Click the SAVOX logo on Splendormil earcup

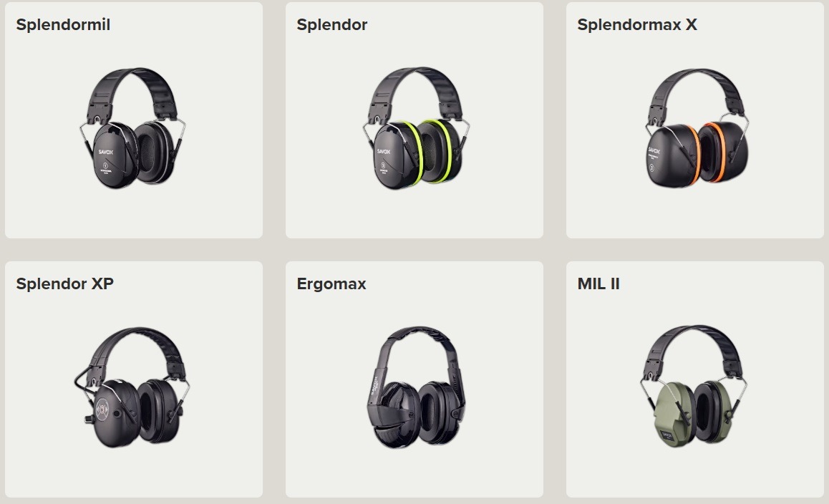[106, 152]
